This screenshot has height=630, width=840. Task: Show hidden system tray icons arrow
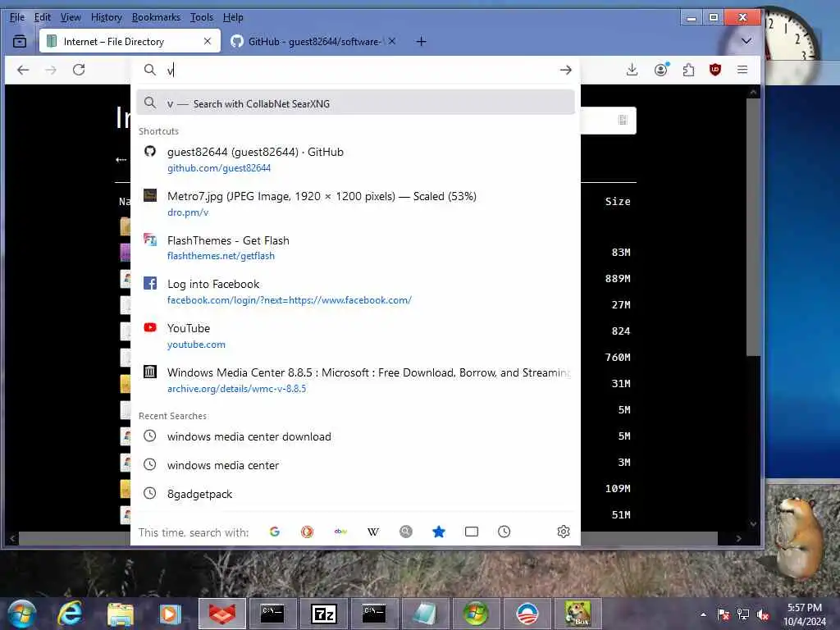(x=703, y=614)
